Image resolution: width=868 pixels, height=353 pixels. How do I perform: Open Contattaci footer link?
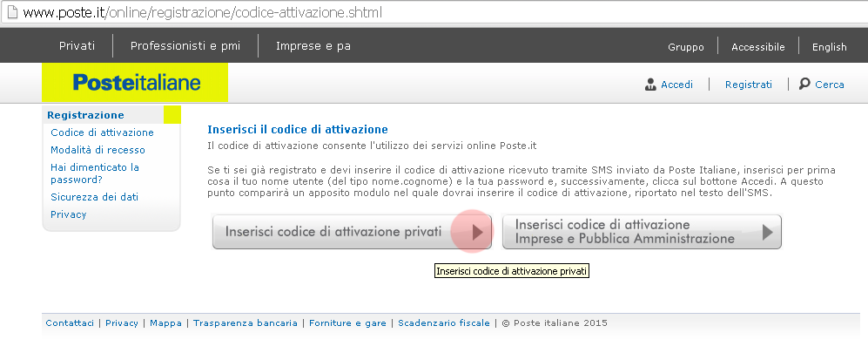point(70,323)
